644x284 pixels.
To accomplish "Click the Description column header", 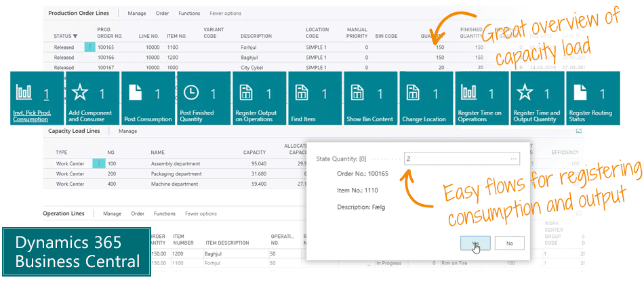I will (256, 36).
